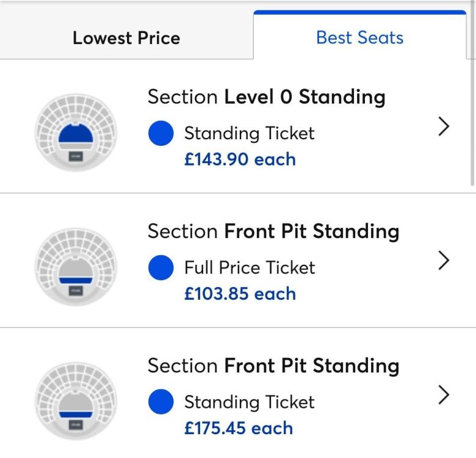Switch to the Lowest Price tab

click(126, 38)
